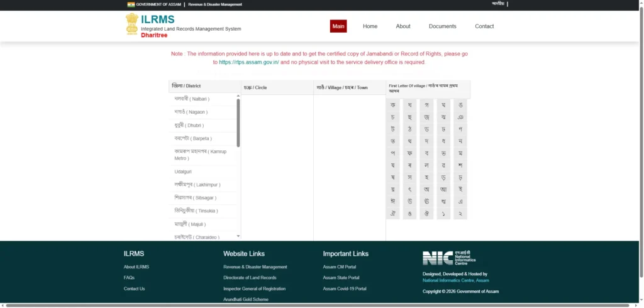
Task: Switch language to অসমীয়া in top bar
Action: pos(498,4)
